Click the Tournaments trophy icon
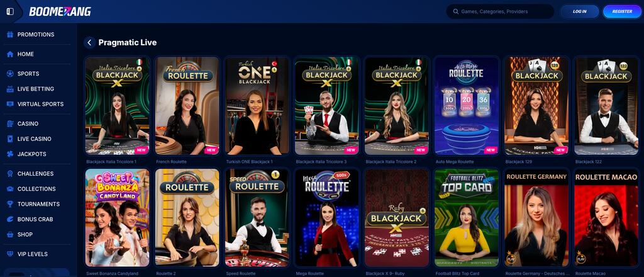 coord(10,204)
